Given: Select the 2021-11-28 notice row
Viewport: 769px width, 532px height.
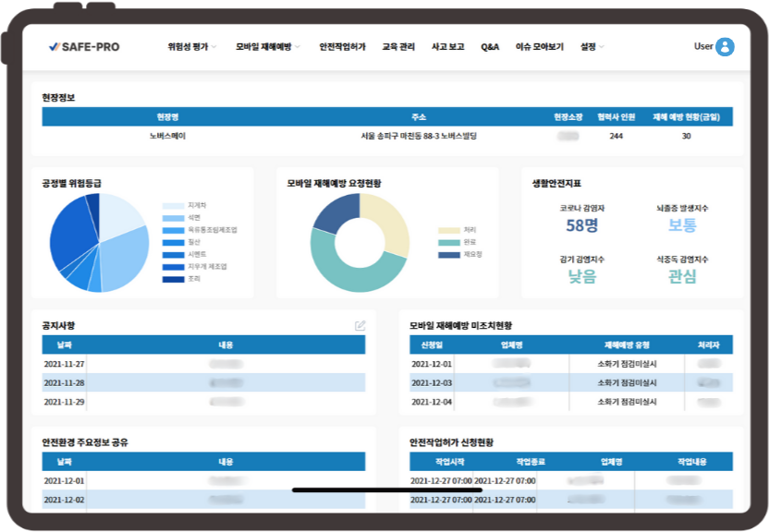Looking at the screenshot, I should coord(203,382).
